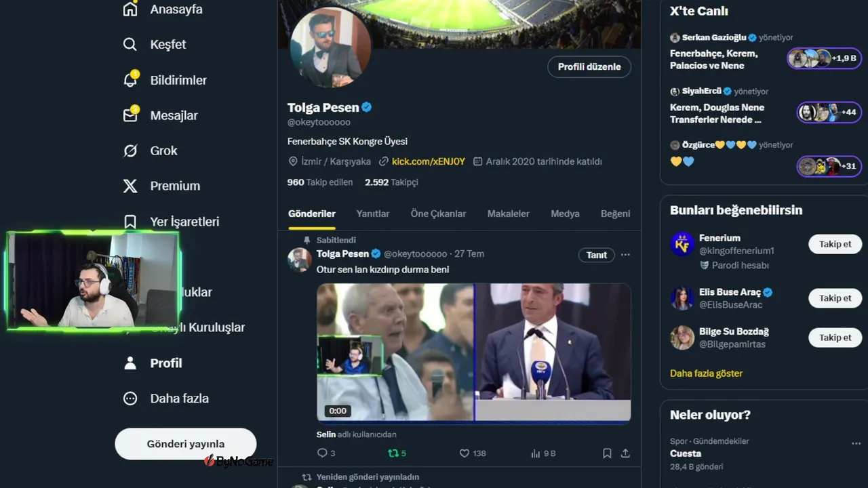The image size is (868, 488).
Task: Play the pinned post video thumbnail
Action: tap(474, 352)
